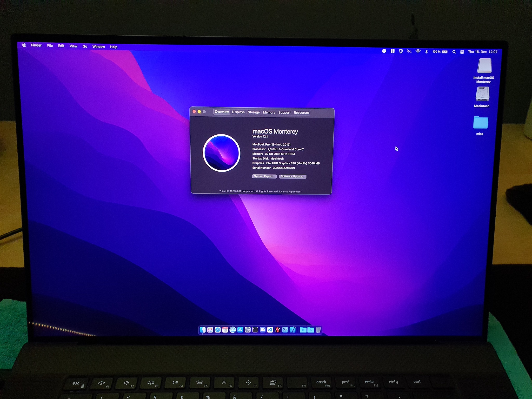Open the Apple menu

[x=24, y=45]
